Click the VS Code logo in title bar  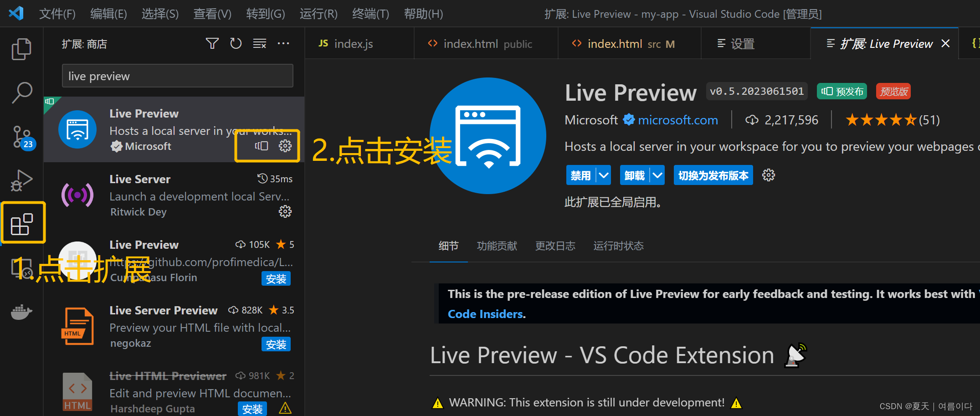tap(16, 13)
